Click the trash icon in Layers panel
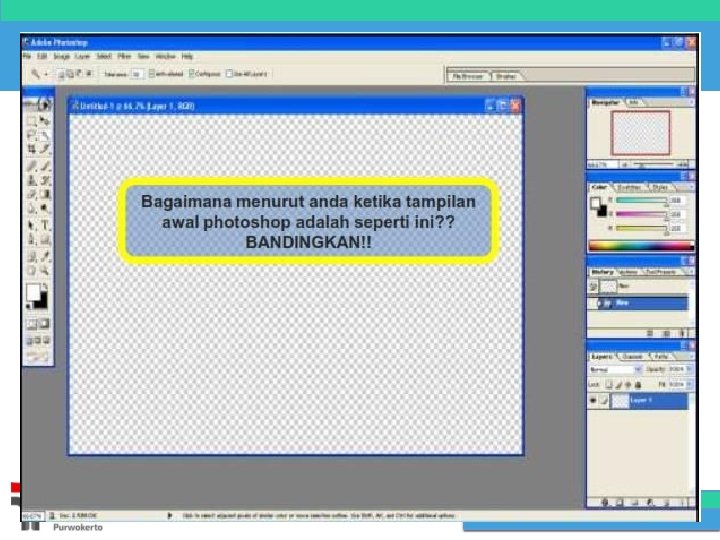The image size is (720, 540). tap(683, 503)
